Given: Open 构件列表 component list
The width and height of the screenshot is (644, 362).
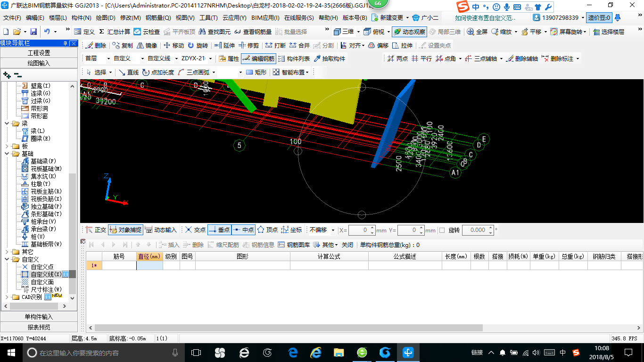Looking at the screenshot, I should [x=294, y=59].
